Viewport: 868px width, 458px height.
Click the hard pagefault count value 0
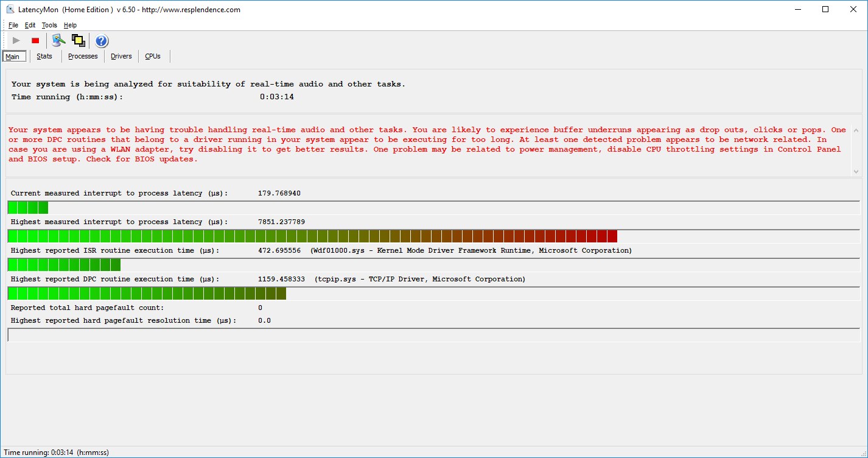[260, 308]
